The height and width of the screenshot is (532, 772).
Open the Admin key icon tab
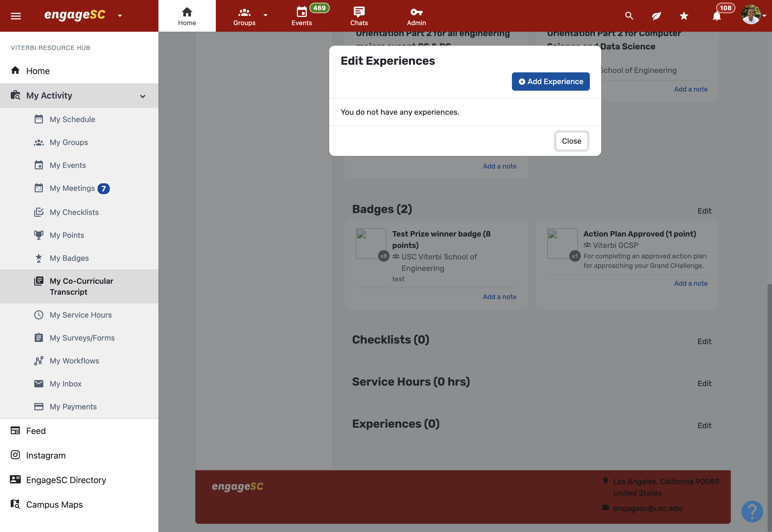416,16
